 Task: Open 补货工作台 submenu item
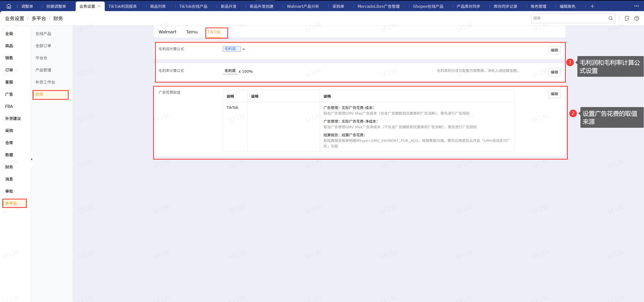[45, 82]
